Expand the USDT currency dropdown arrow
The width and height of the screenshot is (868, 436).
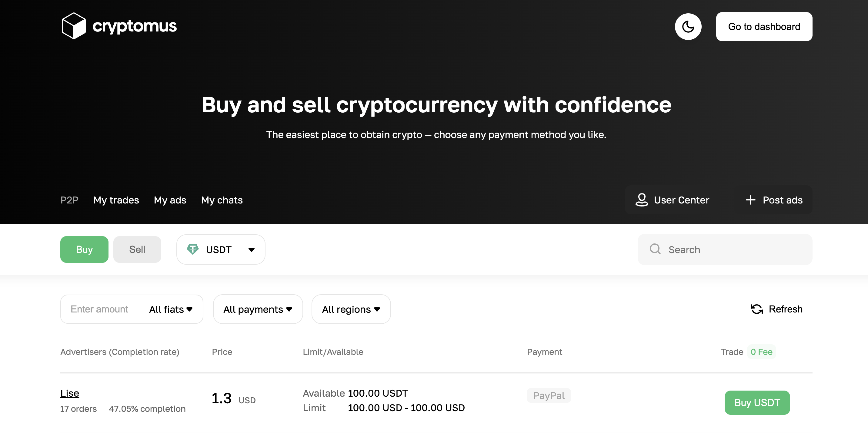(251, 249)
